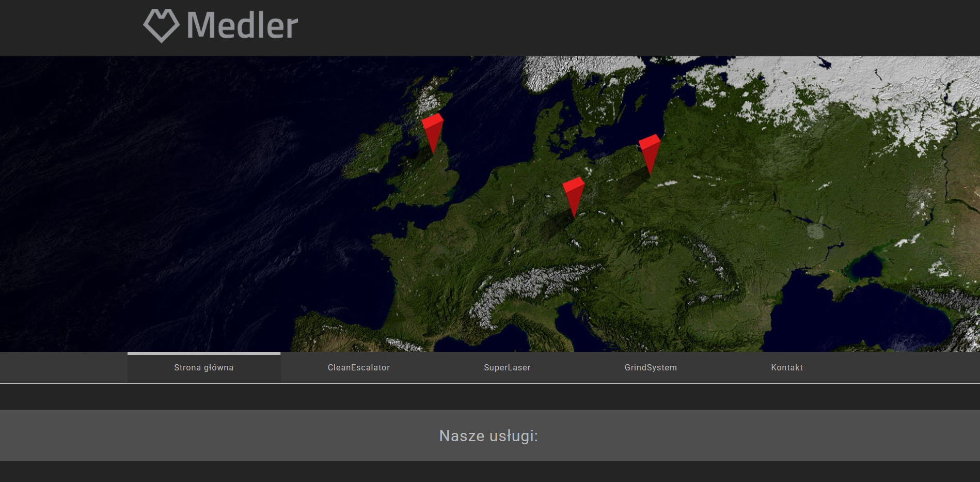Select the red map pin in central Germany
Screen dimensions: 980x482
tap(573, 194)
